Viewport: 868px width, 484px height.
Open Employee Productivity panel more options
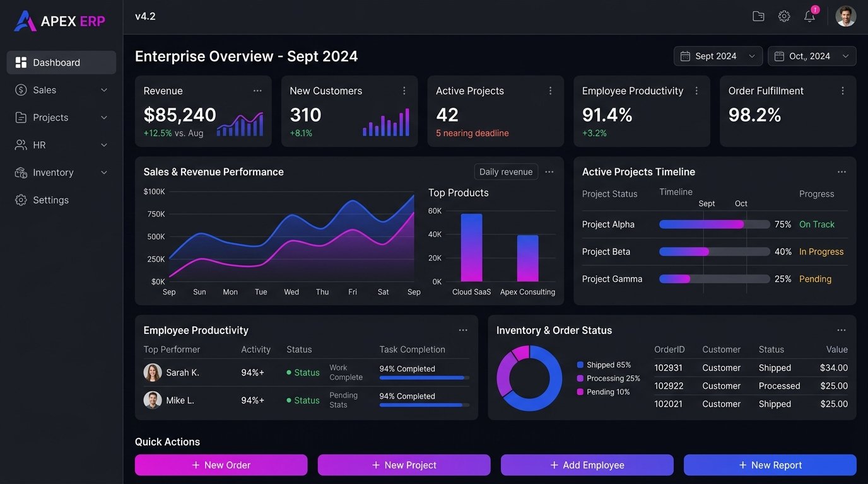463,330
